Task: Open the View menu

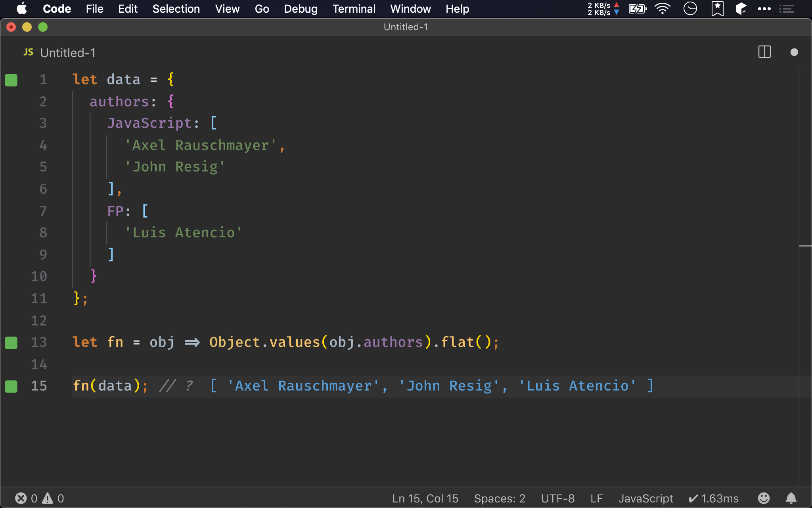Action: [x=227, y=9]
